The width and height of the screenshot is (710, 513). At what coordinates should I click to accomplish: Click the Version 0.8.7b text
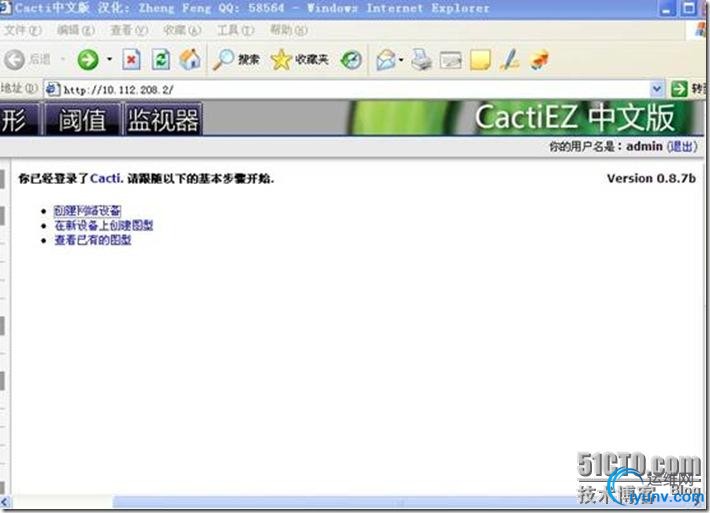(651, 178)
